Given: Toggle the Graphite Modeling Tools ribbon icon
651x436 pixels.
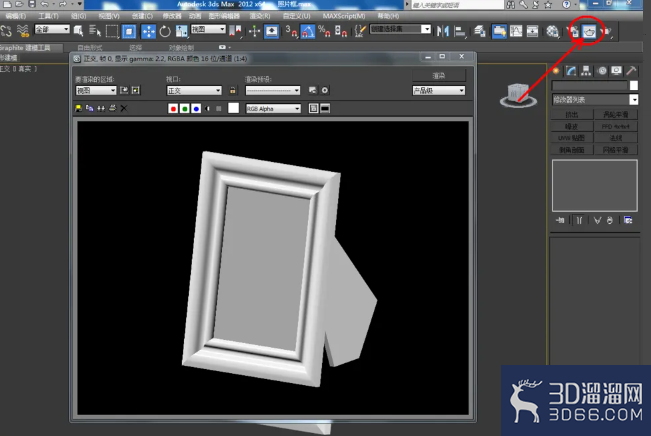Looking at the screenshot, I should pyautogui.click(x=499, y=31).
